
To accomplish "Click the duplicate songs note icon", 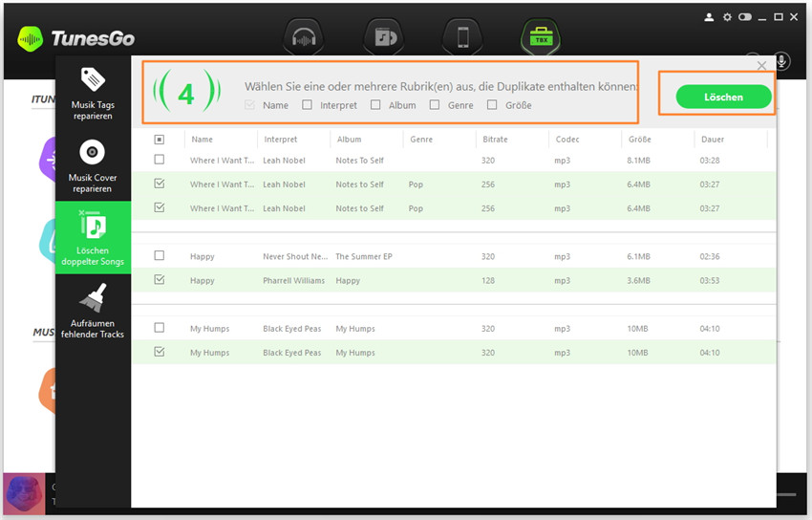I will 94,225.
